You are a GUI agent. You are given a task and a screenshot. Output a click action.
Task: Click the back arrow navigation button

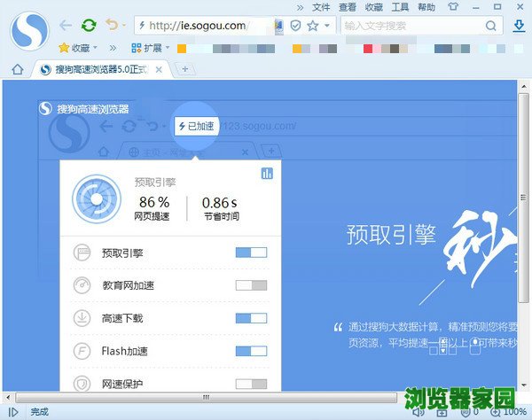pyautogui.click(x=66, y=26)
